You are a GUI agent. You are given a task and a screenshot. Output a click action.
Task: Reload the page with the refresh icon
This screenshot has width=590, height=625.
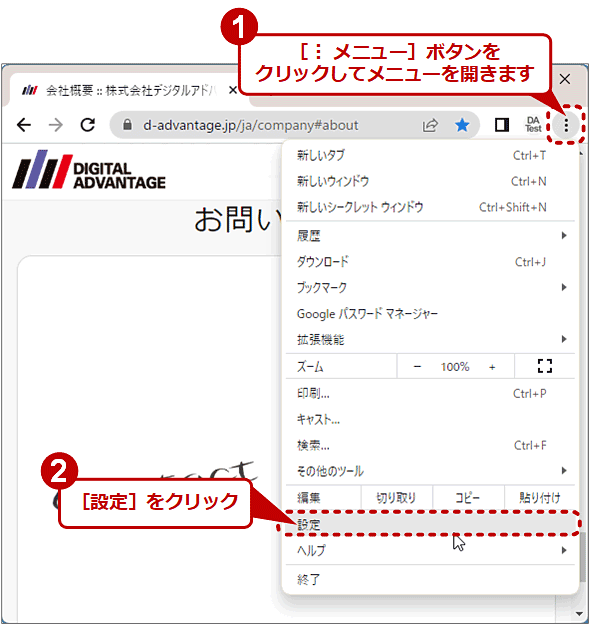pos(88,125)
